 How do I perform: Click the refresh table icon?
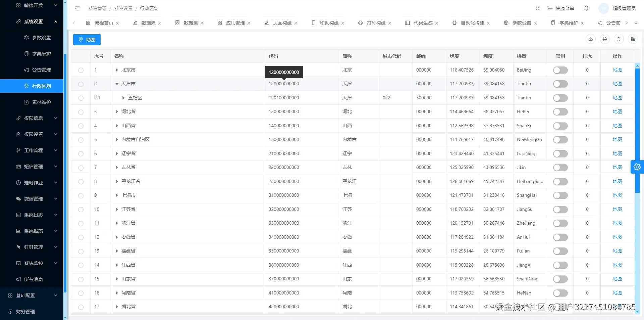(x=619, y=39)
